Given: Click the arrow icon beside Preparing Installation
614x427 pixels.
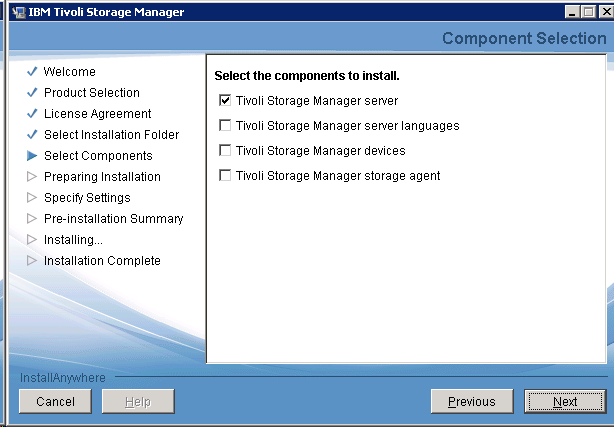Looking at the screenshot, I should coord(32,177).
